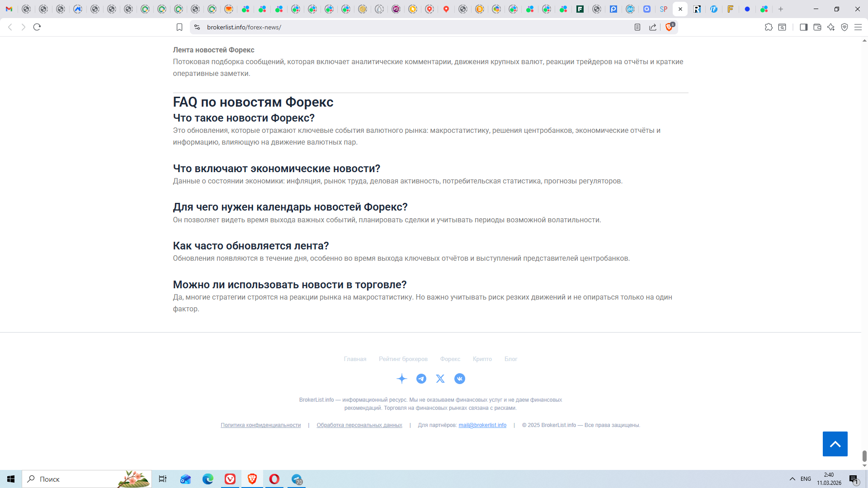Open Политика конфиденциальности link

[x=260, y=425]
